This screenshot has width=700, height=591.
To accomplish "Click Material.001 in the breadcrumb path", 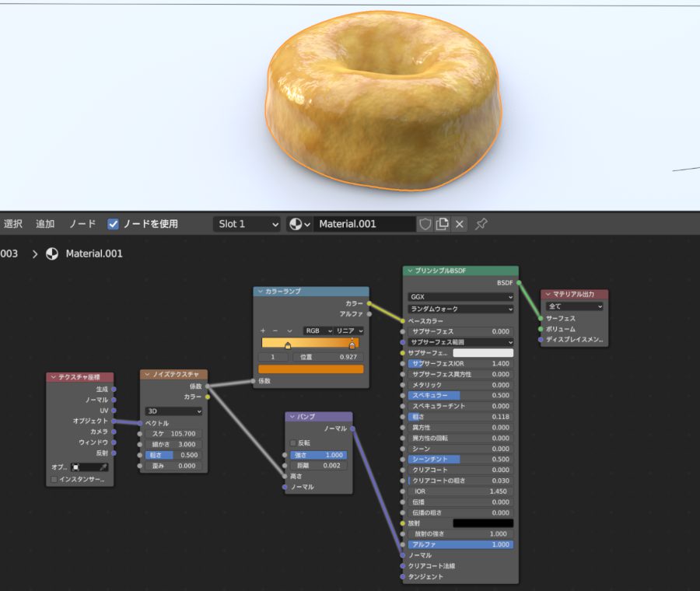I will click(x=93, y=254).
